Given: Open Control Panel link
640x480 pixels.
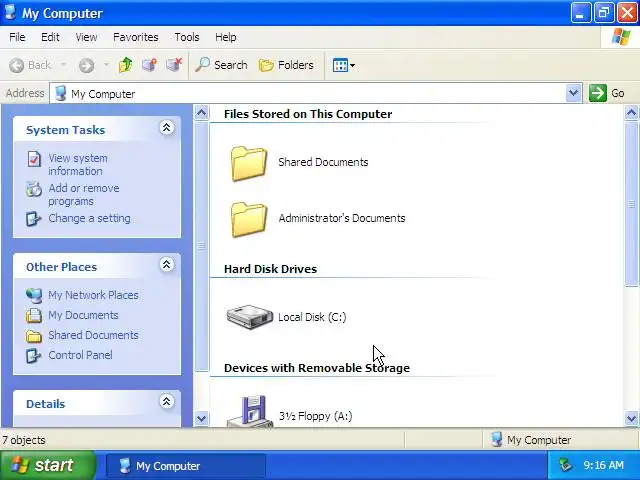Looking at the screenshot, I should 80,355.
